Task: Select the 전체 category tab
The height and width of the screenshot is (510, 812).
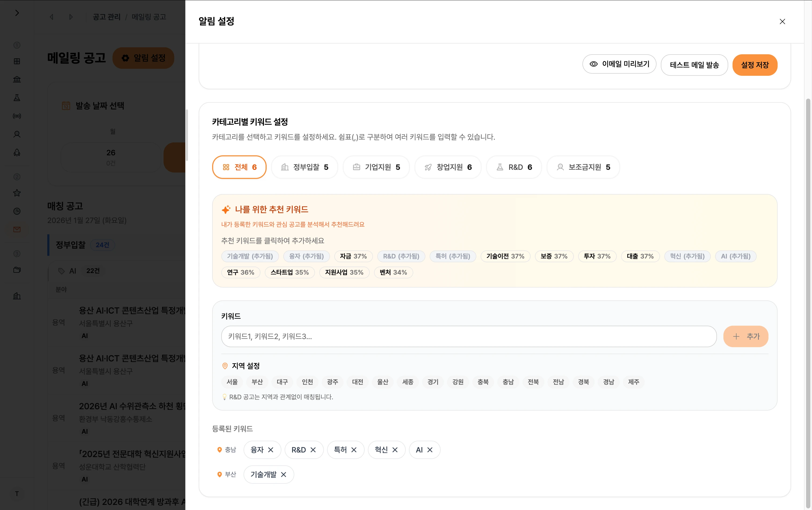Action: tap(239, 167)
